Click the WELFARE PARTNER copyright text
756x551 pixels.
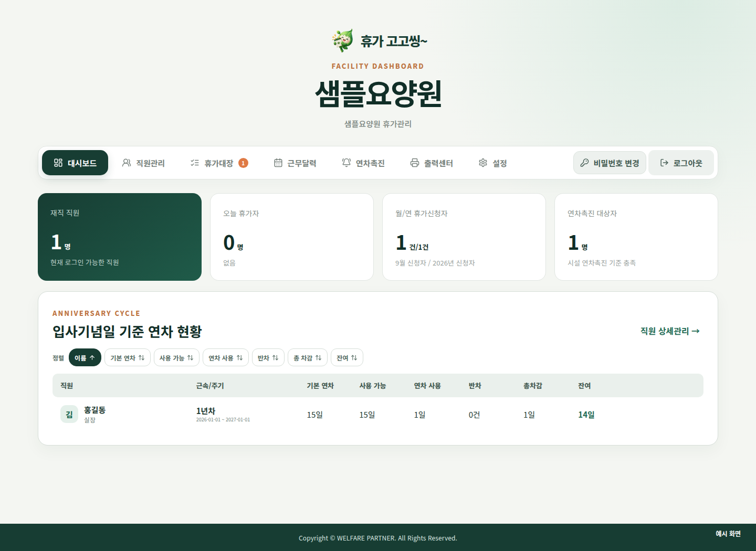tap(378, 538)
